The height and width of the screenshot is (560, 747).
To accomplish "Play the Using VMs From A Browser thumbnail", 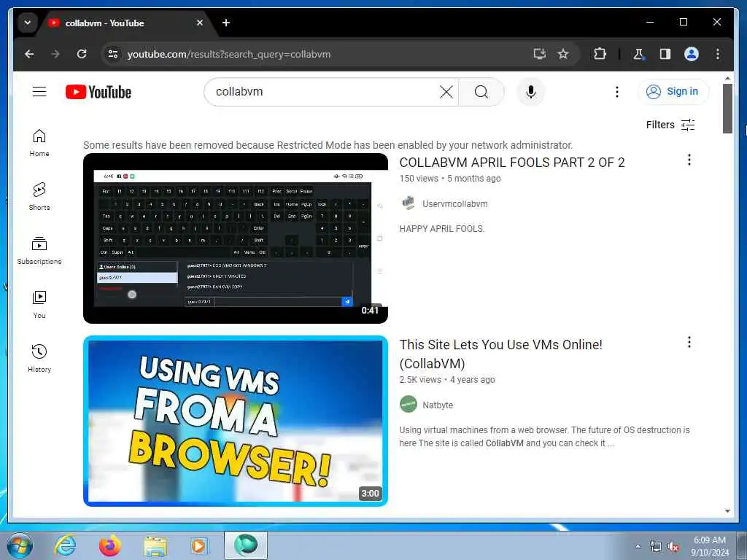I will (236, 421).
